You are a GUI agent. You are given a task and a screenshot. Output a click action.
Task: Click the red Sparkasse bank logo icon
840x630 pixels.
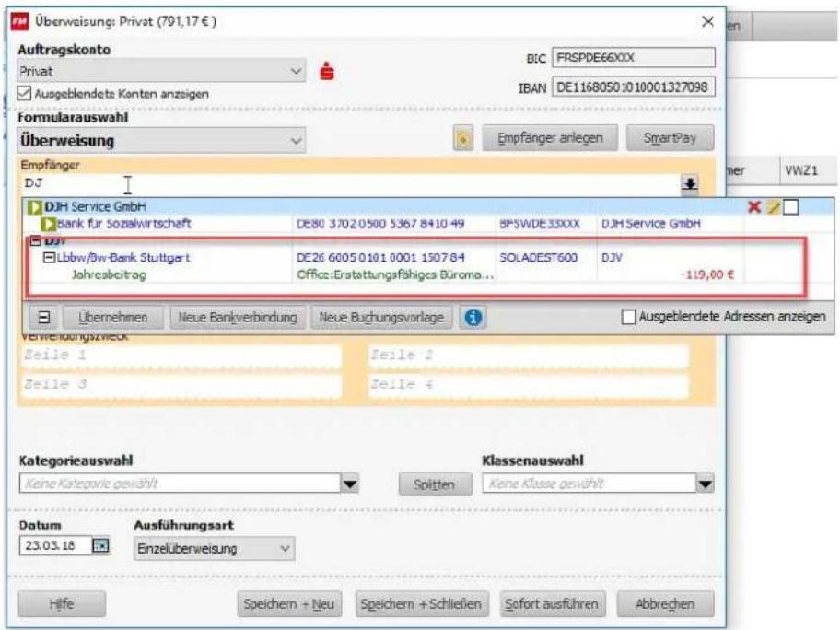point(327,71)
